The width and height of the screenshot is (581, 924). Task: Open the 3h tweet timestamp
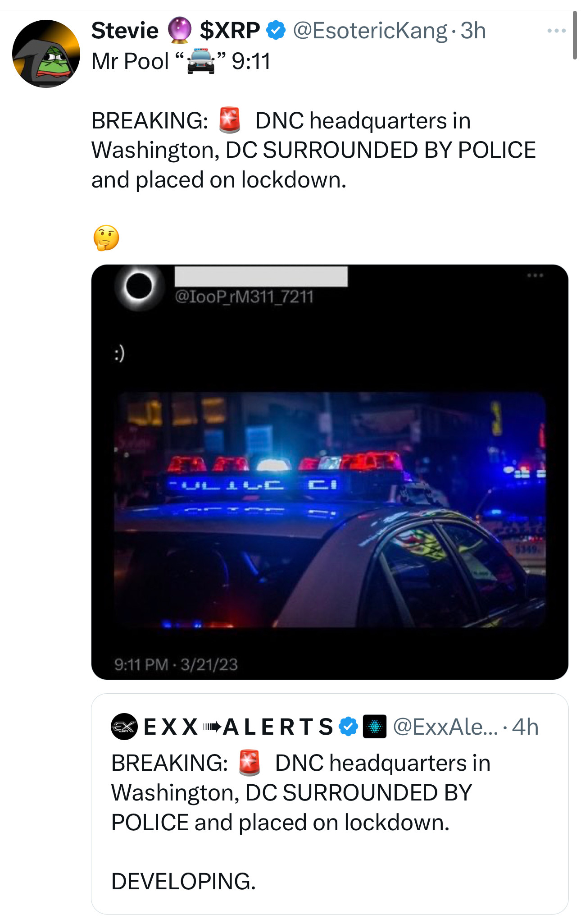[x=473, y=31]
